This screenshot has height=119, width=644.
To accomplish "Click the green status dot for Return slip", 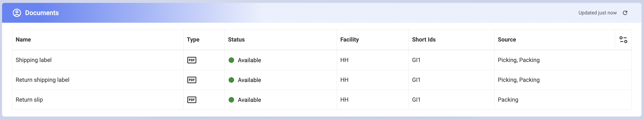I will [231, 100].
